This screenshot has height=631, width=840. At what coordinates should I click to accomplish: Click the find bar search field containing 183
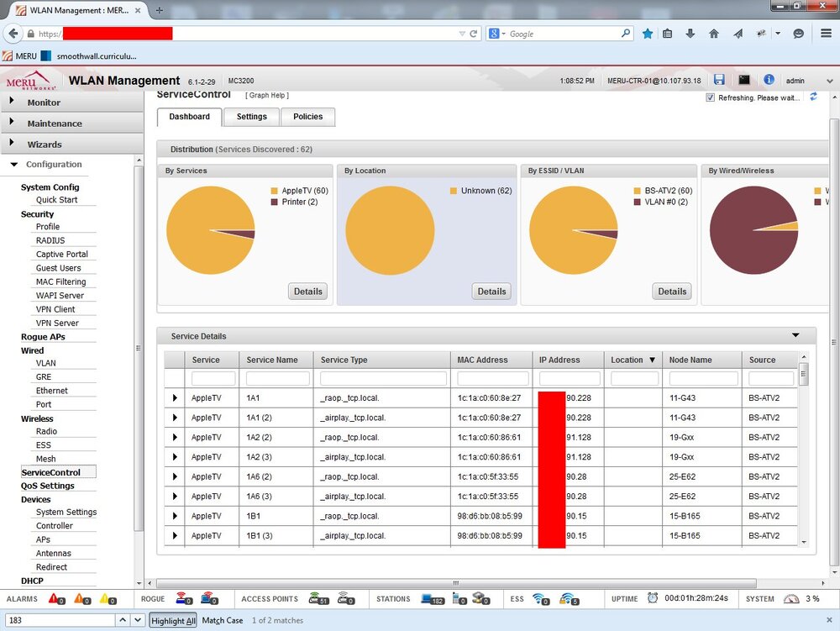[x=60, y=620]
